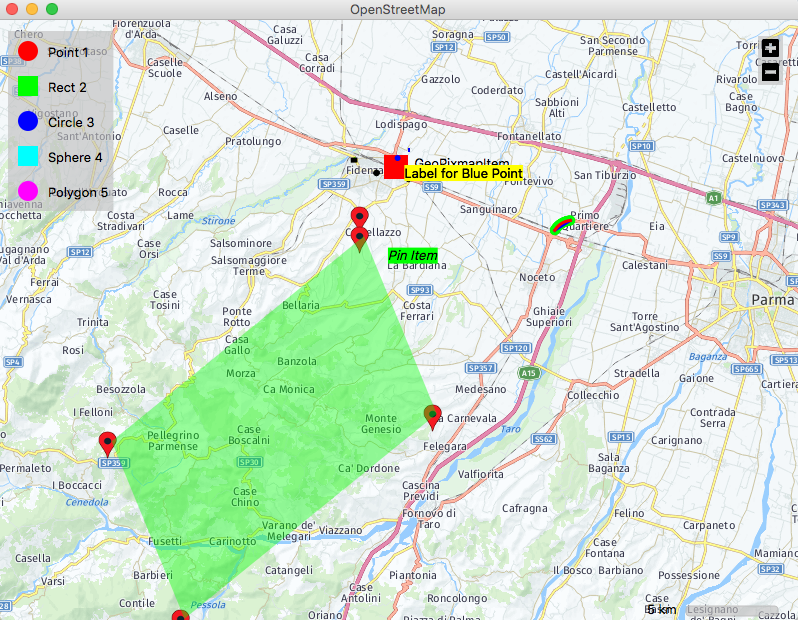The width and height of the screenshot is (798, 620).
Task: Click the SS62 road shield
Action: (x=543, y=439)
